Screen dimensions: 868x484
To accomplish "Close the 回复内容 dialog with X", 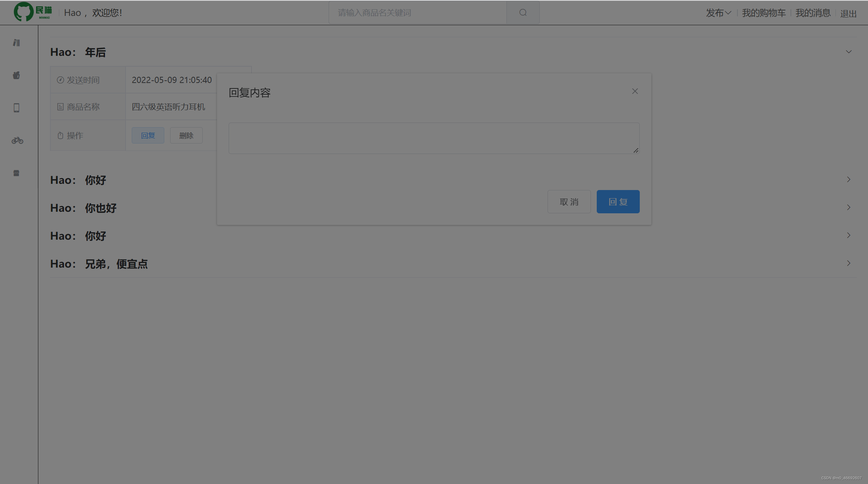I will coord(635,91).
